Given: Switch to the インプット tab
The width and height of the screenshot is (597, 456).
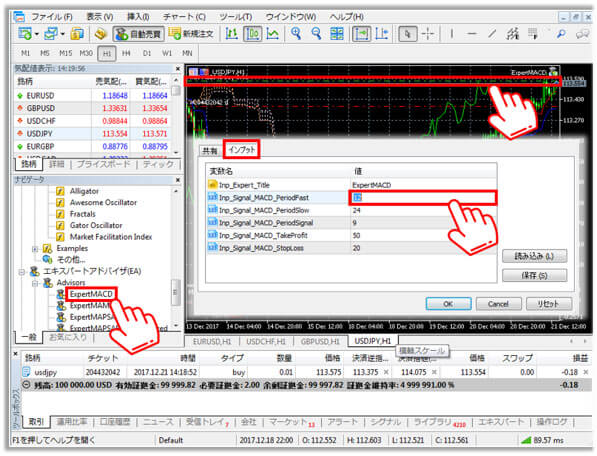Looking at the screenshot, I should tap(241, 150).
